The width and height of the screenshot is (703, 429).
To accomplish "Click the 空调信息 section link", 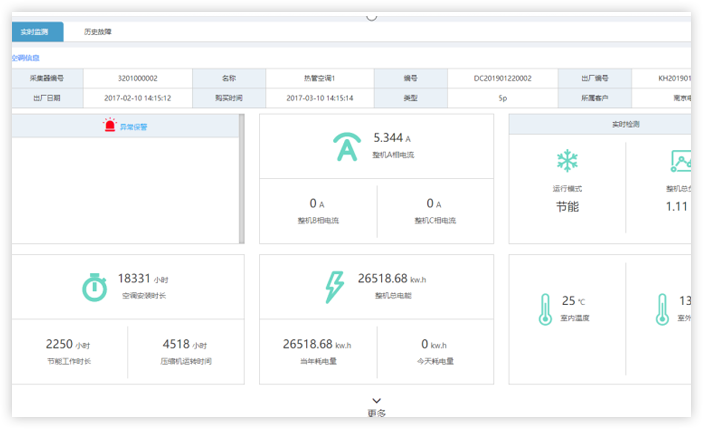I will [x=25, y=58].
